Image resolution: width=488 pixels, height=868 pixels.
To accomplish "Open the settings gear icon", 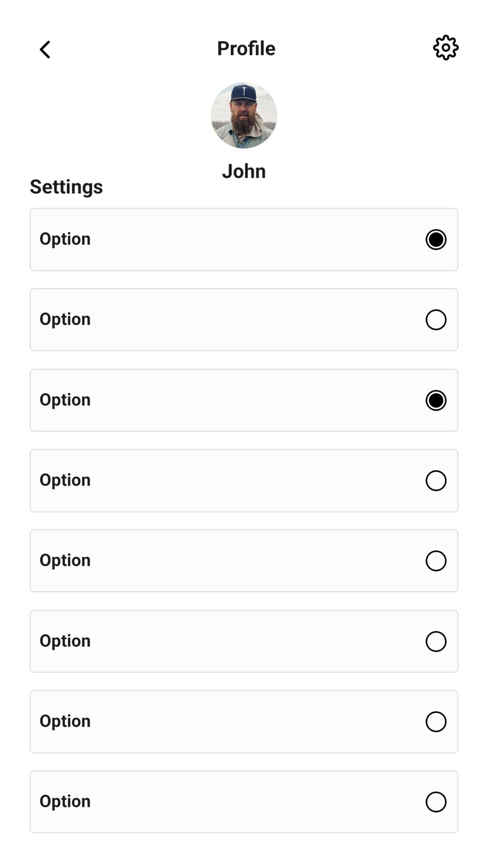I will (446, 47).
